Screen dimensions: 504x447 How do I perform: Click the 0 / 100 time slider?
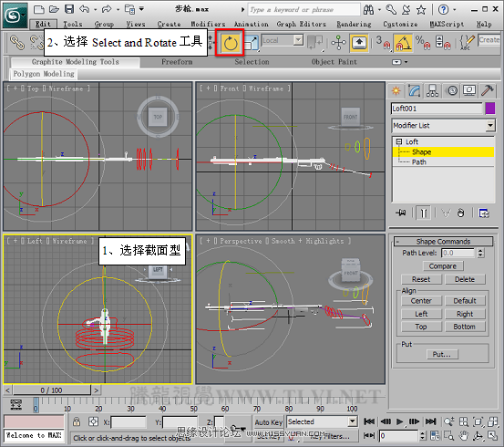click(51, 390)
